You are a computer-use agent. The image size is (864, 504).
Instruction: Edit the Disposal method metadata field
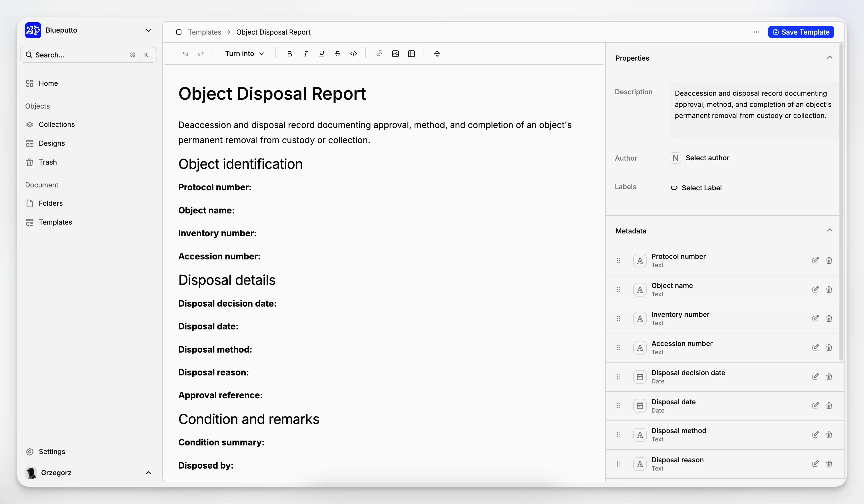pyautogui.click(x=815, y=435)
